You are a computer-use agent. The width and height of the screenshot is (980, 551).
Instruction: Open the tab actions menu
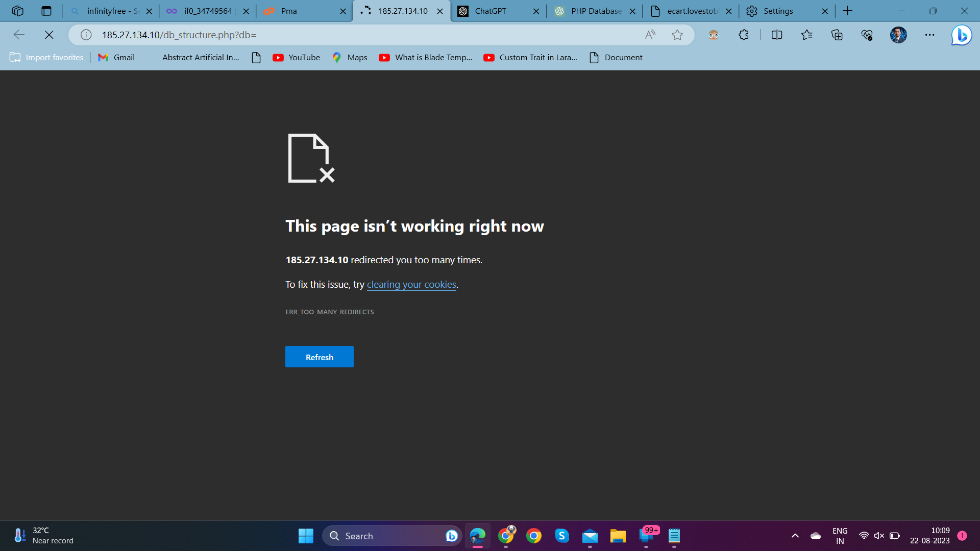tap(46, 11)
